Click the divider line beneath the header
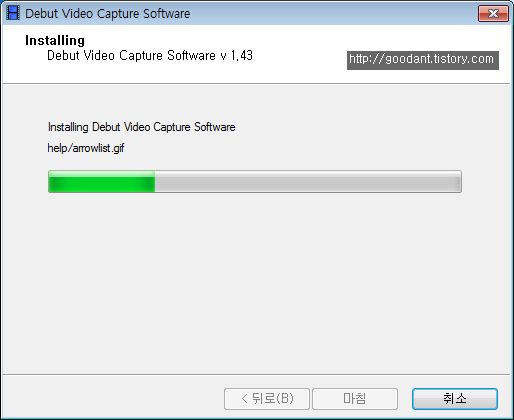The image size is (514, 420). [256, 83]
